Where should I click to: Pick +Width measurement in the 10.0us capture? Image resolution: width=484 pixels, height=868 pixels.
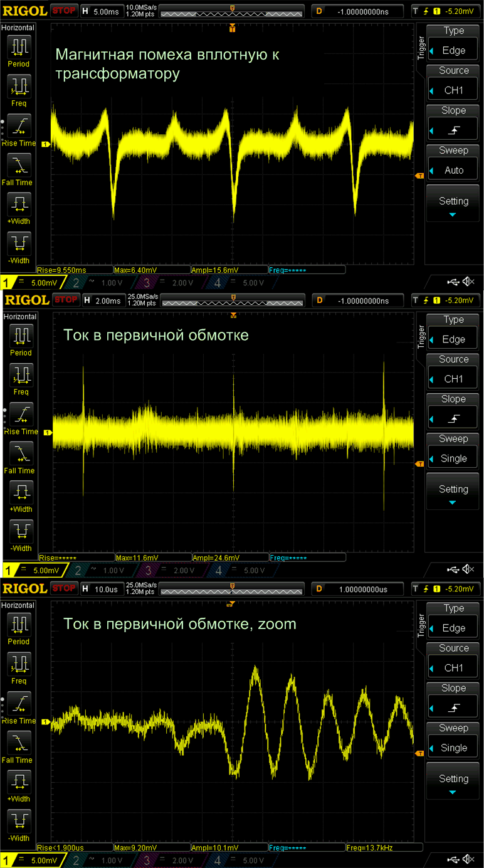tap(19, 781)
